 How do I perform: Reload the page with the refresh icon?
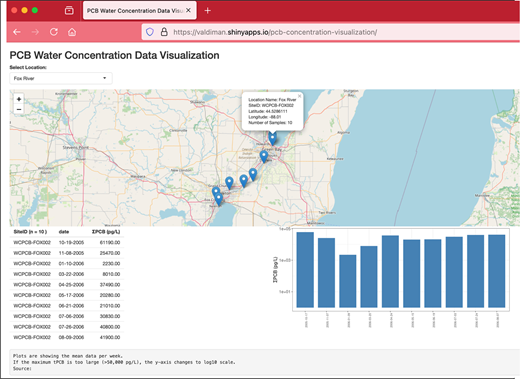click(54, 32)
